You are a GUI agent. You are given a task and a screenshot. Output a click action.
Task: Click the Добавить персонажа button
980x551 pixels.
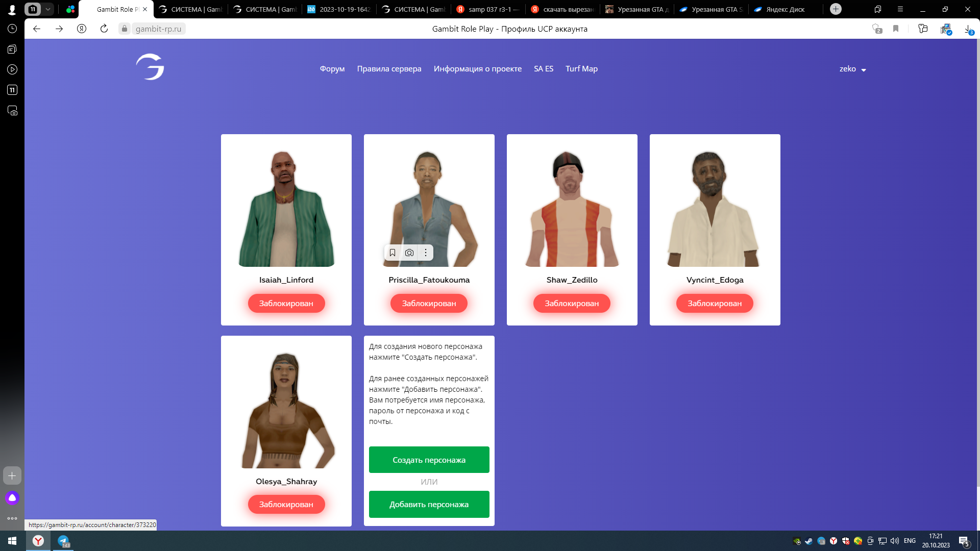(429, 504)
